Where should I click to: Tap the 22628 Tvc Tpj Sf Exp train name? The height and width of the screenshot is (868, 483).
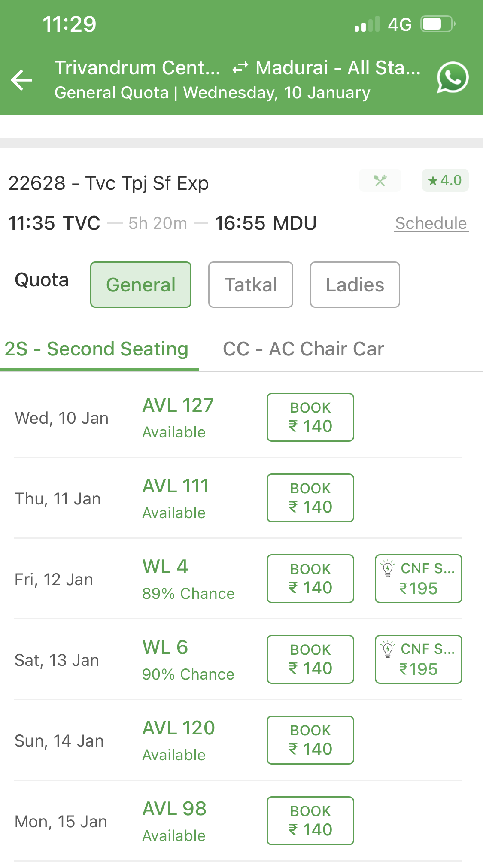coord(109,183)
